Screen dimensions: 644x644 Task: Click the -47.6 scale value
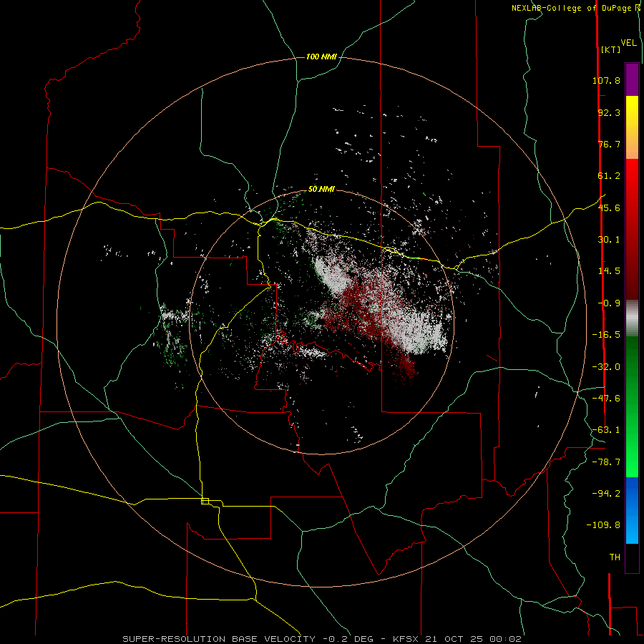pyautogui.click(x=606, y=399)
